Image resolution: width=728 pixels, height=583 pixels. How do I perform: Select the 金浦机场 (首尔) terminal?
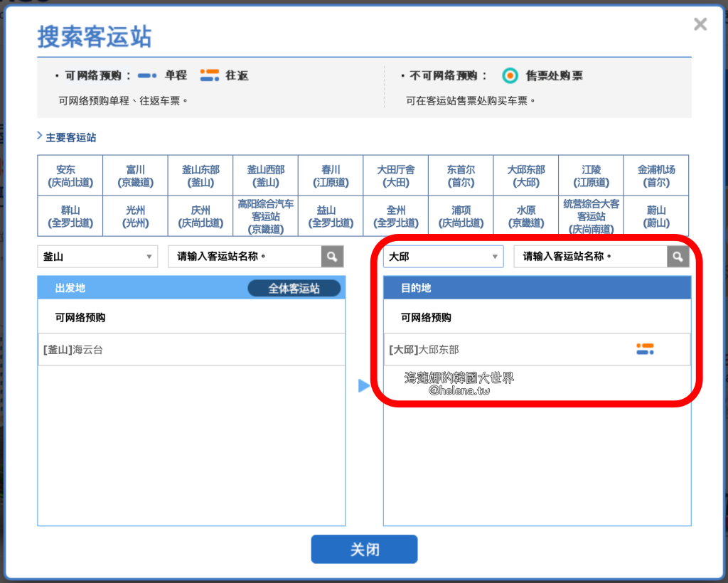[656, 175]
